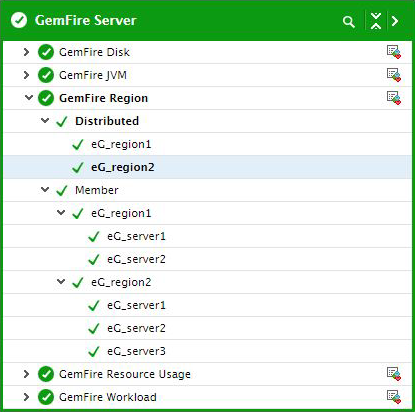Open diagnosis icon for GemFire JVM row
The width and height of the screenshot is (415, 412).
(394, 75)
